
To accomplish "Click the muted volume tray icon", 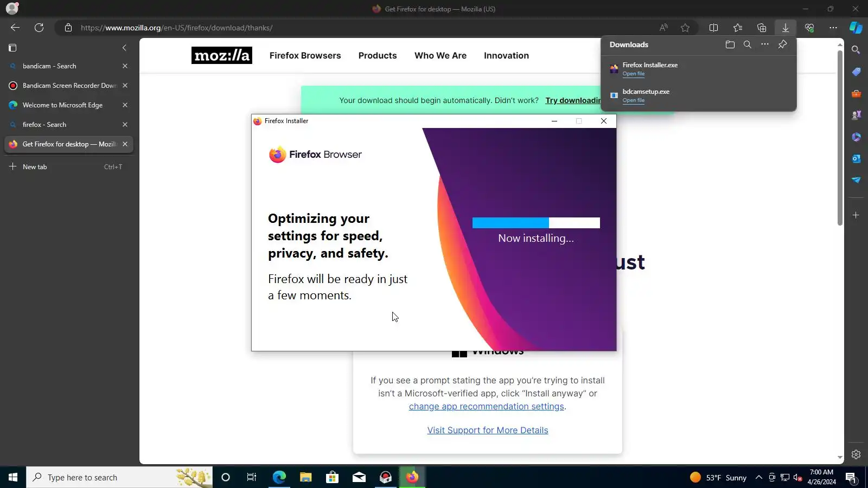I will (798, 477).
